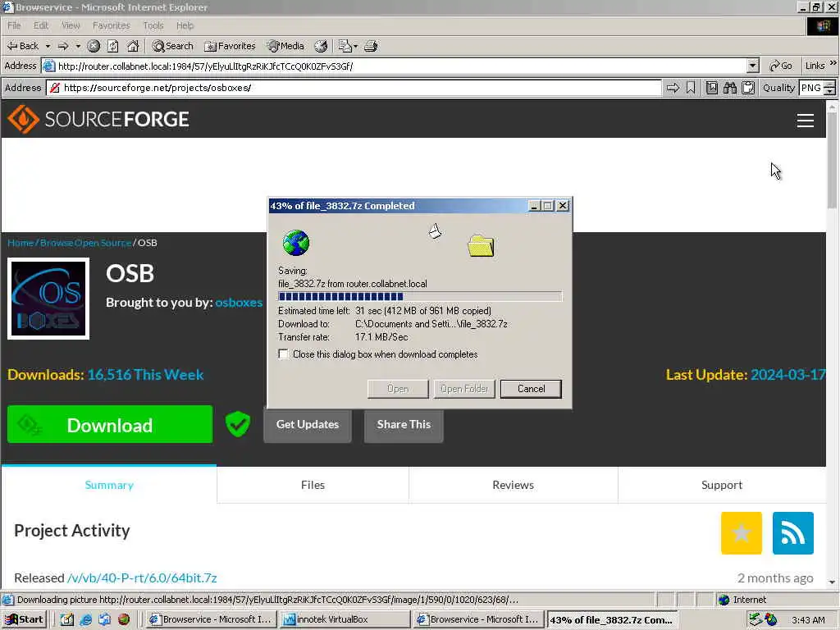
Task: Click the IE Back button
Action: (23, 46)
